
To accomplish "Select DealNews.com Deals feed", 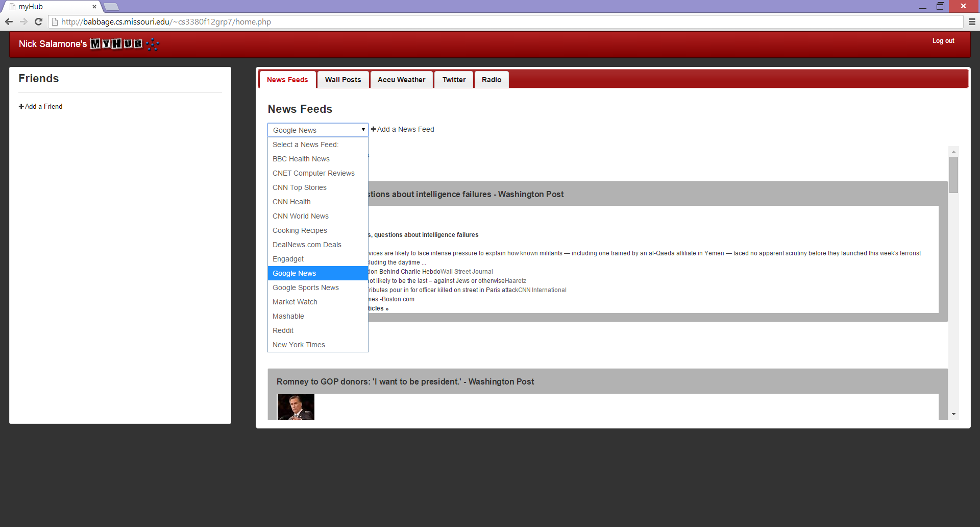I will [317, 245].
